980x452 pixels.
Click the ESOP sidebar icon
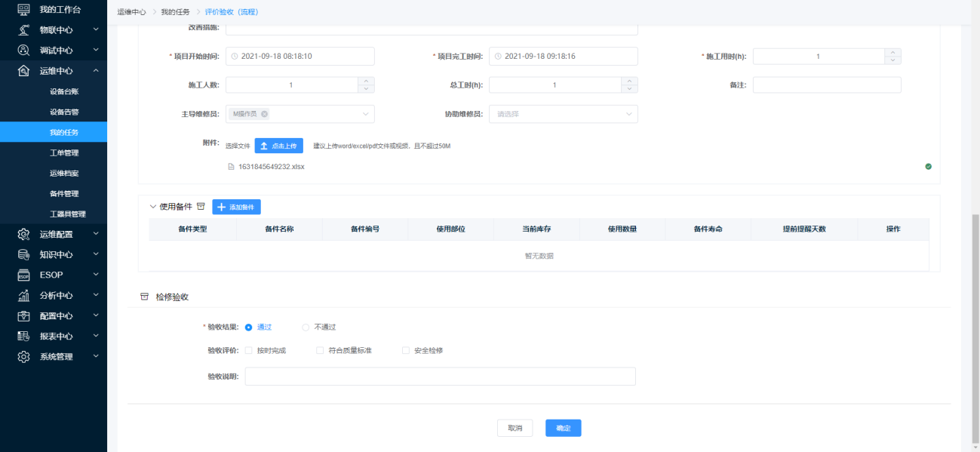point(23,275)
